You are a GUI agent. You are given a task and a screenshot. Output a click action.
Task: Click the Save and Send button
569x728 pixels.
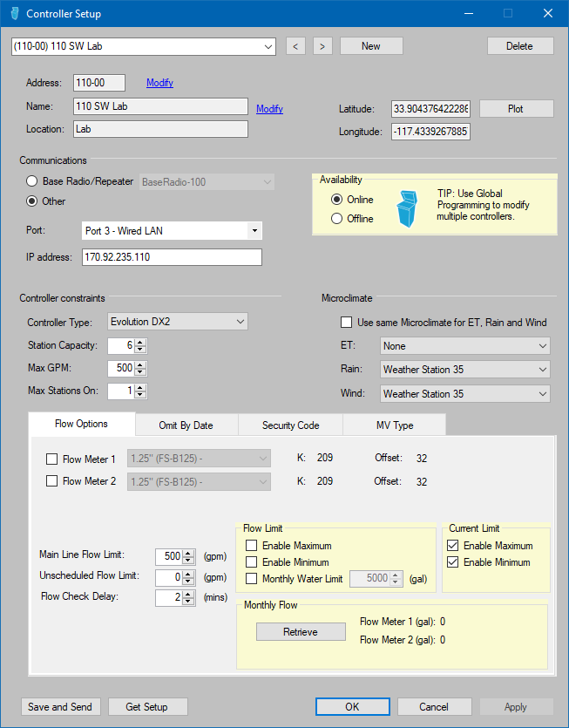(x=60, y=707)
